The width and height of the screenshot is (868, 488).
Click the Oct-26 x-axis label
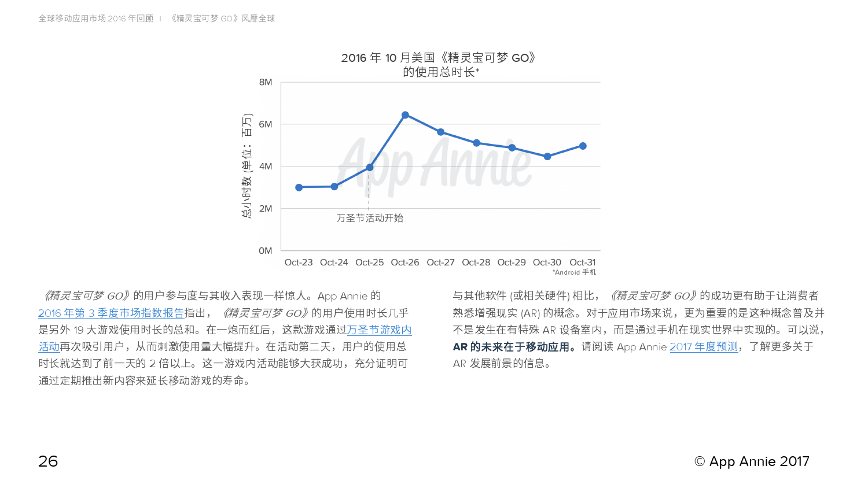[x=405, y=263]
